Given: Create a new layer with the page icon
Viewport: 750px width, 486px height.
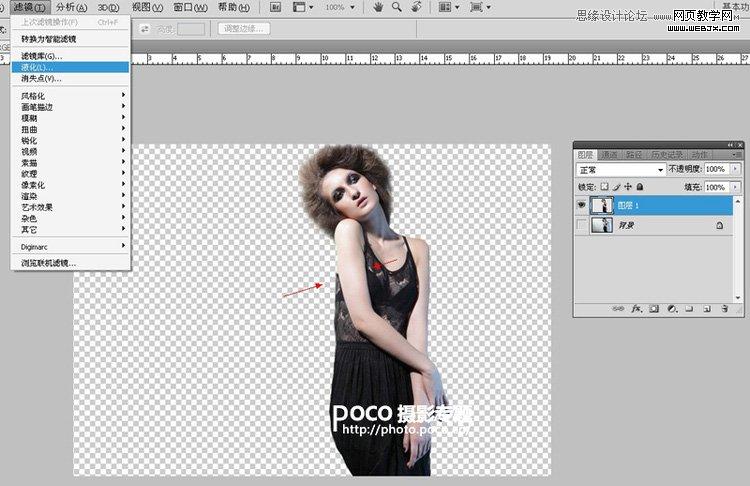Looking at the screenshot, I should point(707,309).
